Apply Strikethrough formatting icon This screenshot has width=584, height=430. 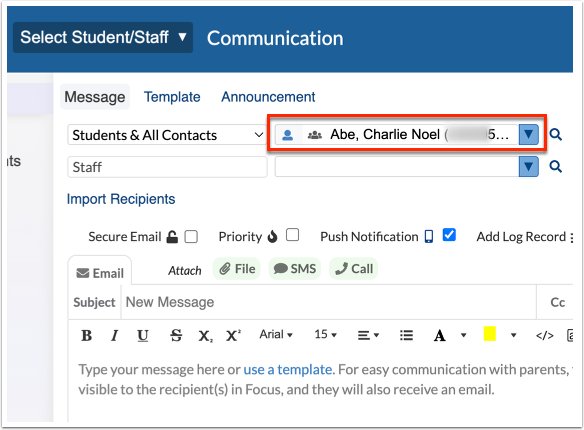pos(176,335)
